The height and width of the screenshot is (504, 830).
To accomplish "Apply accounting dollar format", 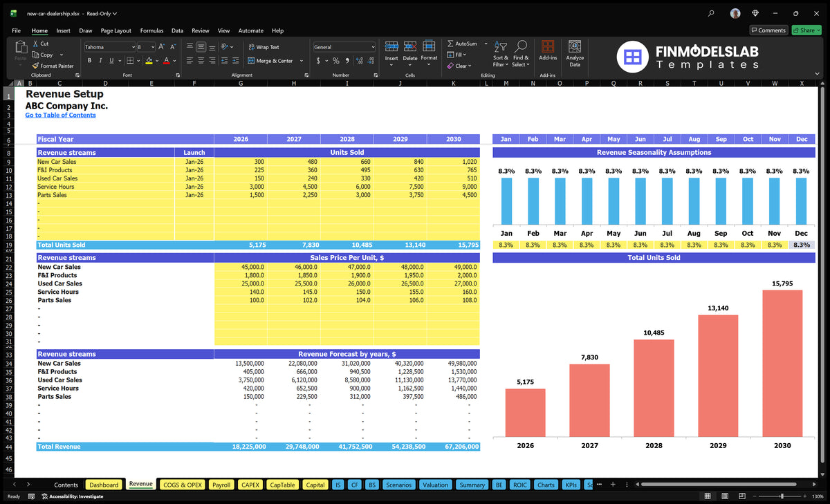I will pos(318,61).
